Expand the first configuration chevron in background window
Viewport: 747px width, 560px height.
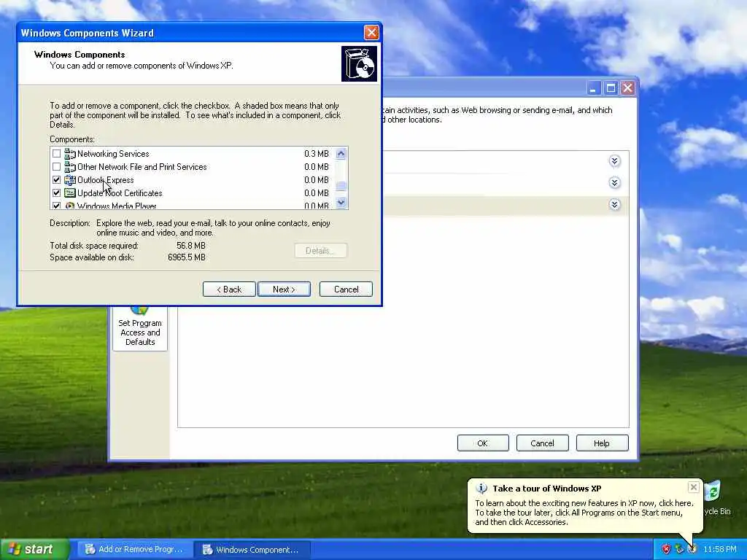pyautogui.click(x=614, y=161)
